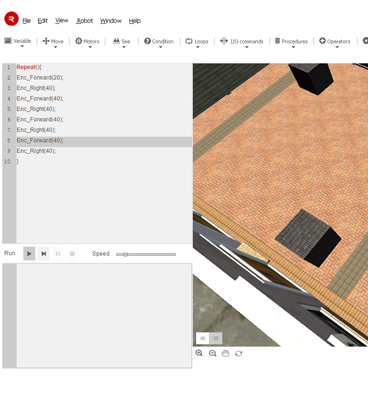Reset the simulator view rotation
This screenshot has height=407, width=368.
239,353
